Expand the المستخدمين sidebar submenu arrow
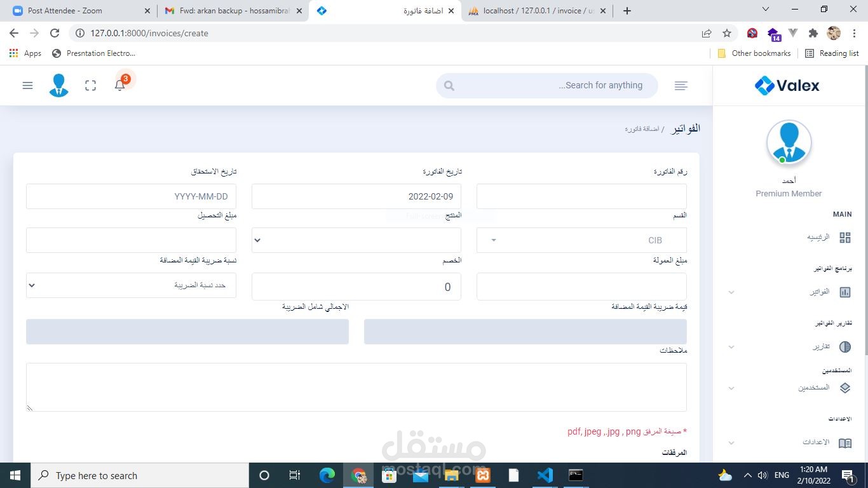868x488 pixels. click(x=731, y=388)
